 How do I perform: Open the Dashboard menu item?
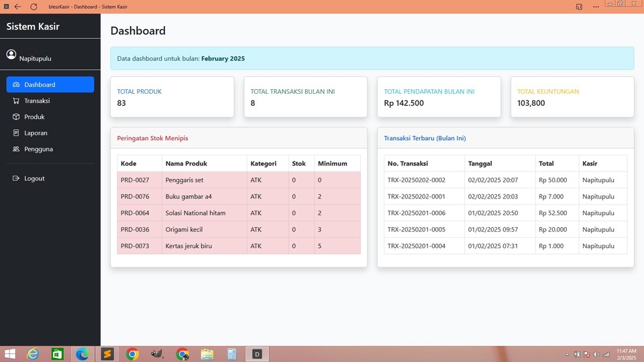(50, 84)
